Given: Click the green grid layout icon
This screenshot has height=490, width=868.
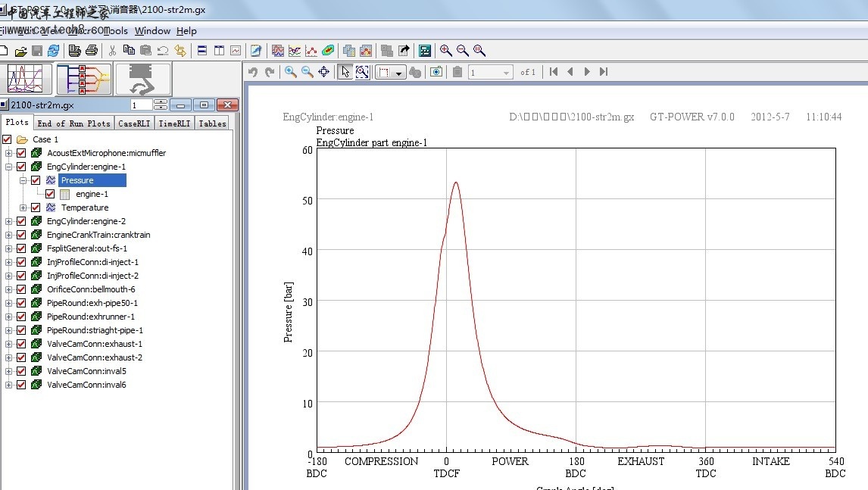Looking at the screenshot, I should coord(425,51).
